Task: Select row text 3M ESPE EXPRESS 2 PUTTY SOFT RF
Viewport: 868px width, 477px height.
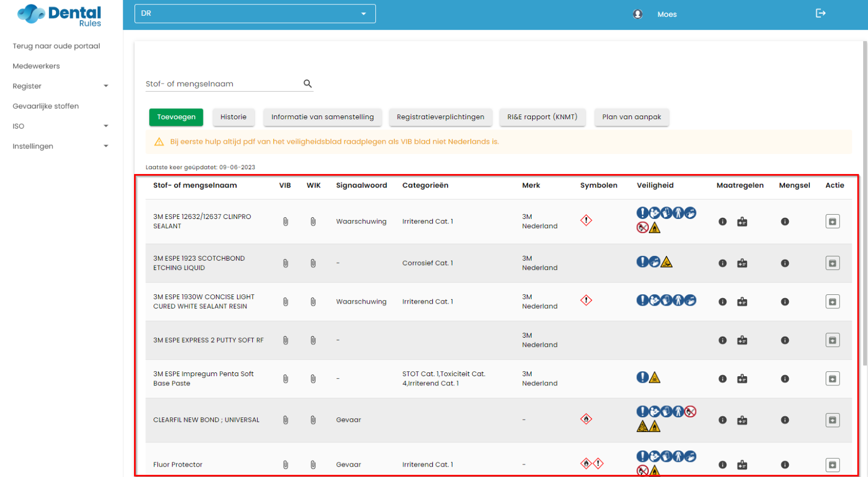Action: pos(208,340)
